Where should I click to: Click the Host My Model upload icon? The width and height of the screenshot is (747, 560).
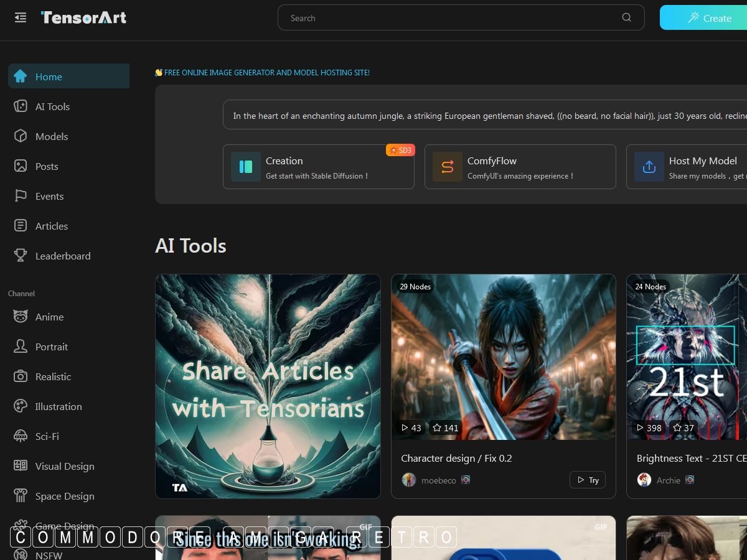(649, 167)
